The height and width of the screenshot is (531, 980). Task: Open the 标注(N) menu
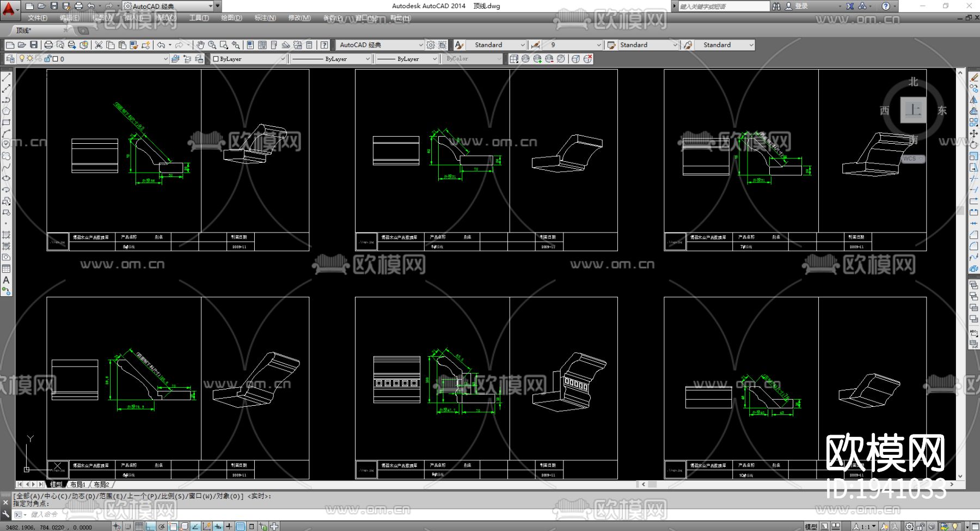click(265, 18)
